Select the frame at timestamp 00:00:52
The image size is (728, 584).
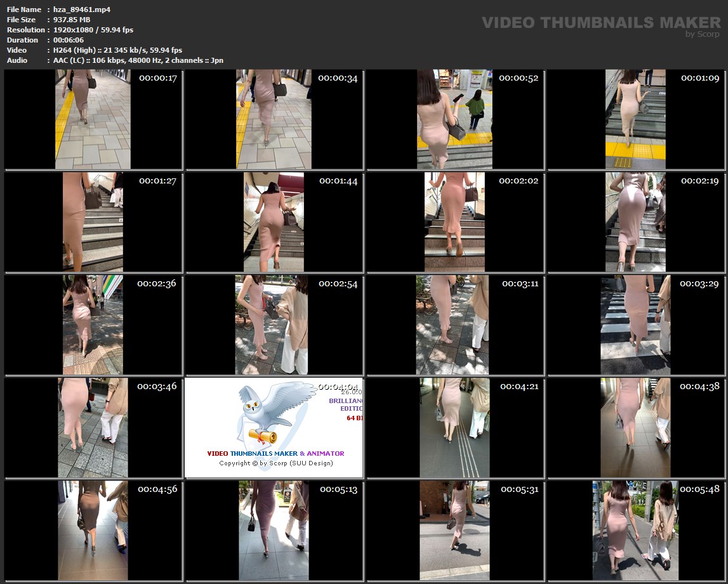[x=454, y=119]
